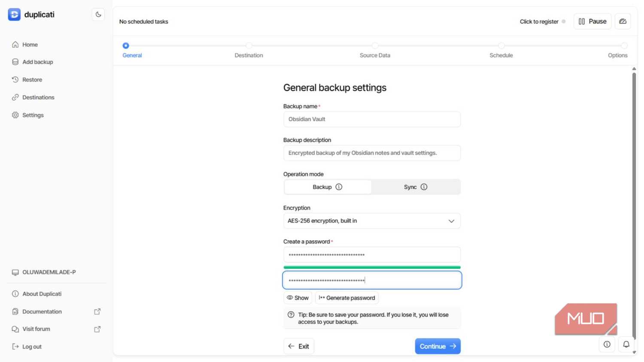Pause the backup server
The height and width of the screenshot is (362, 644).
592,21
